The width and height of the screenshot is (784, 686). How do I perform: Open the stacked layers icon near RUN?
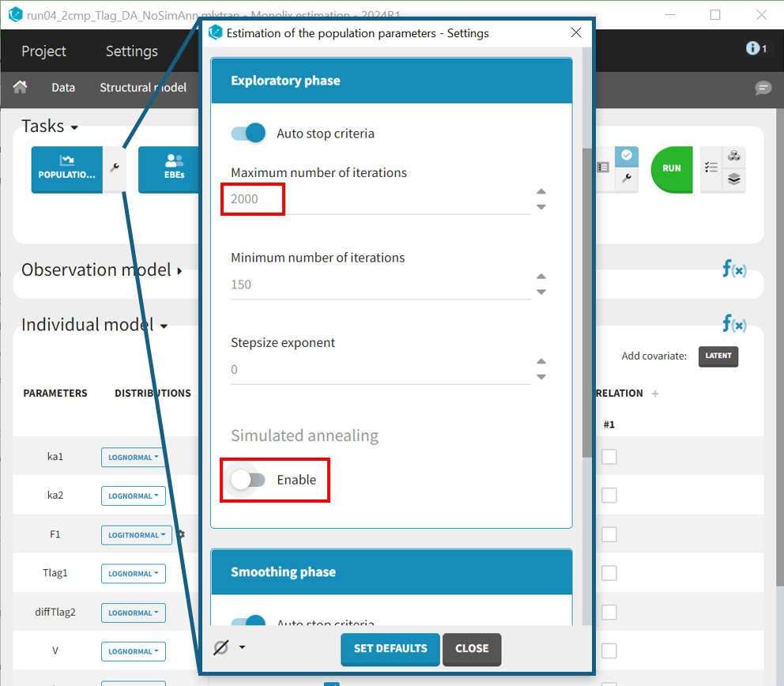734,179
